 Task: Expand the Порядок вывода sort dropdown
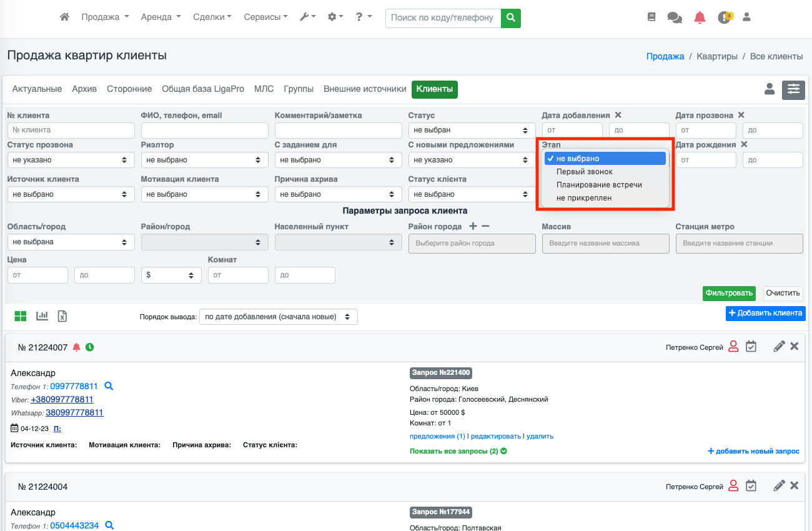pyautogui.click(x=278, y=317)
